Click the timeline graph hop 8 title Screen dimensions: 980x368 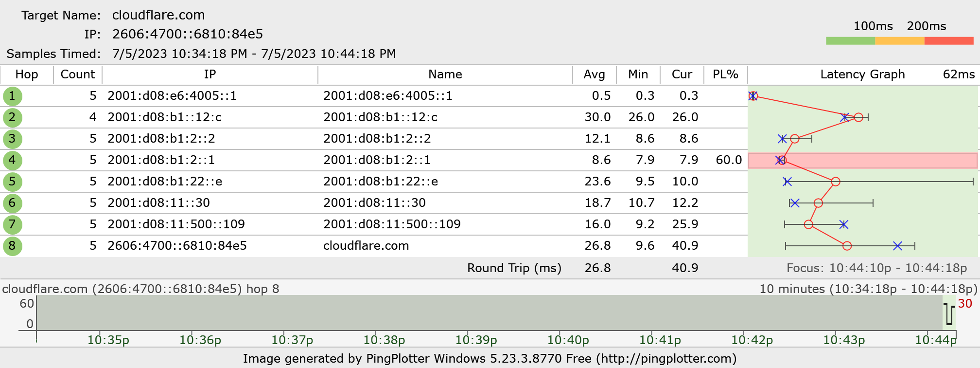[140, 289]
